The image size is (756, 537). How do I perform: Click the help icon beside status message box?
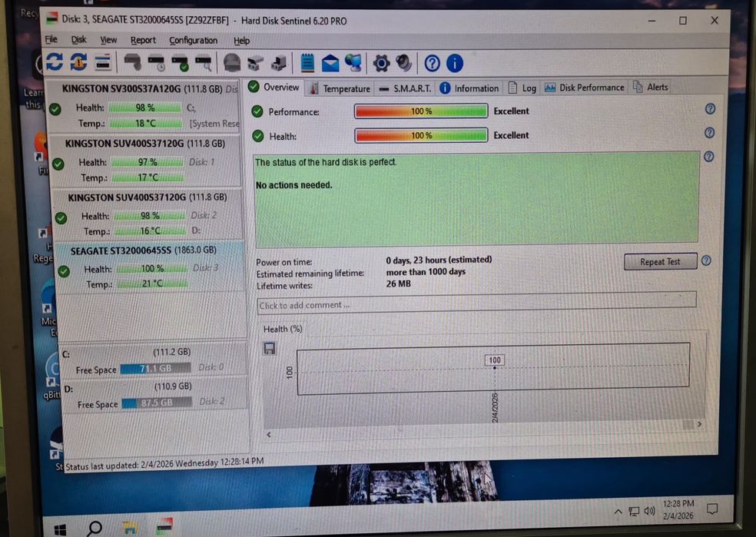point(708,157)
